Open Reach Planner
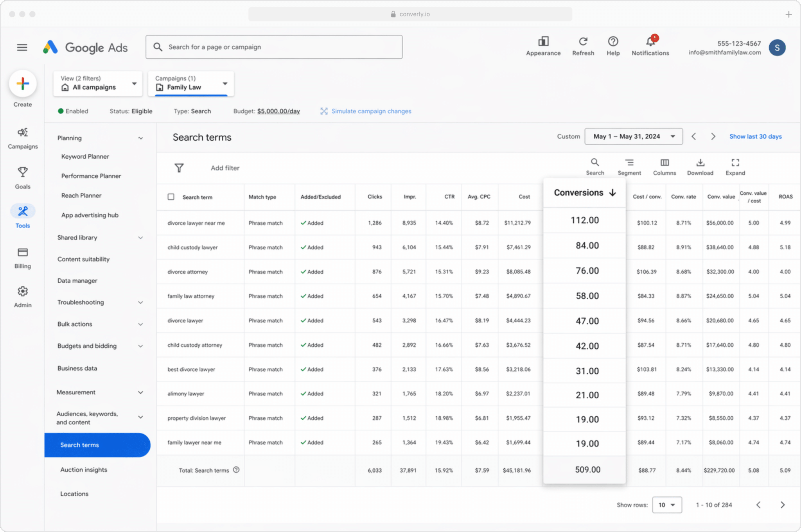This screenshot has height=532, width=801. tap(81, 195)
